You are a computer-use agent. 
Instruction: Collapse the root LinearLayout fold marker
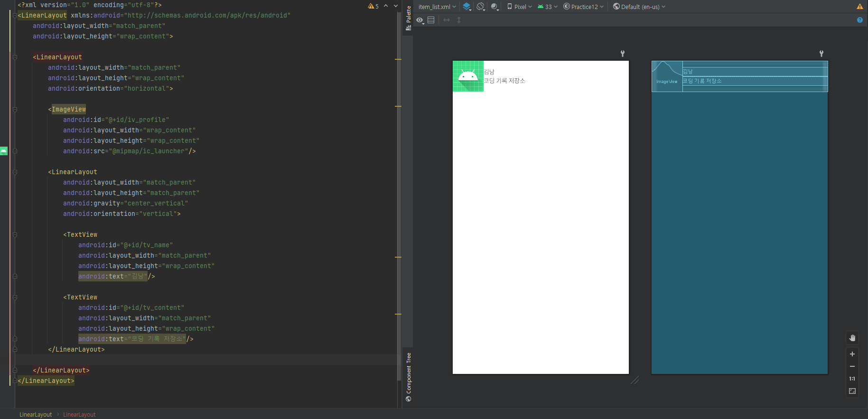tap(15, 16)
